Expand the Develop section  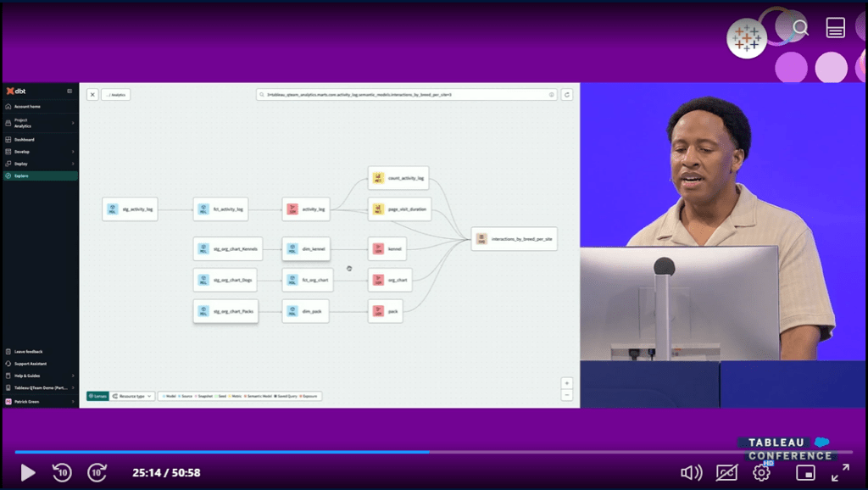(x=34, y=152)
